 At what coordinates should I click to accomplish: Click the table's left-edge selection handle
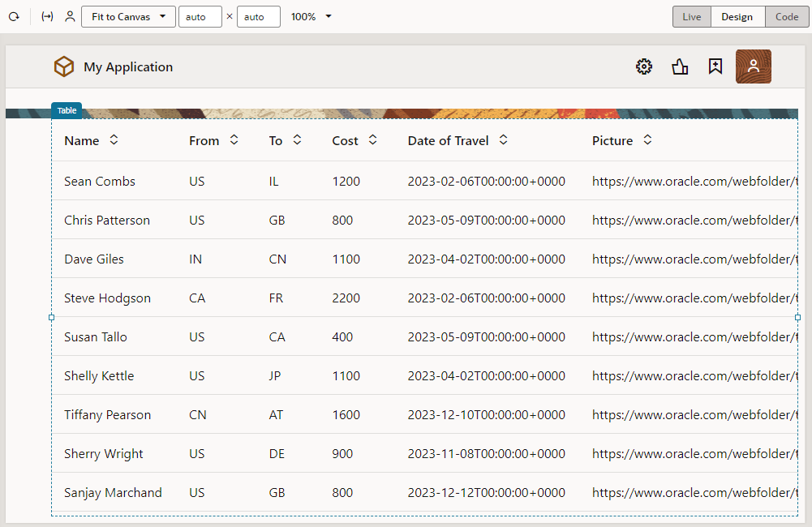[x=51, y=317]
